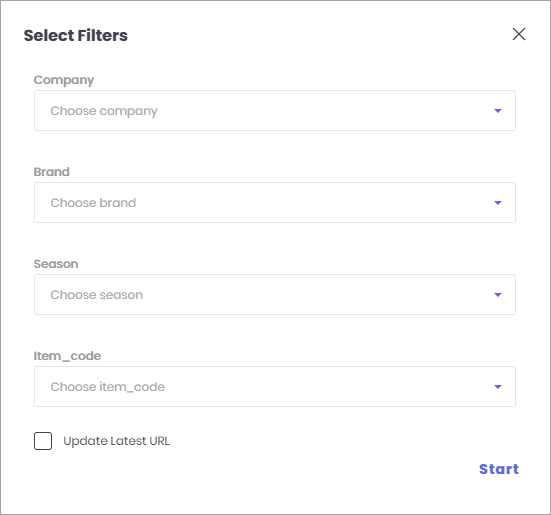Click the Brand field label

point(52,172)
